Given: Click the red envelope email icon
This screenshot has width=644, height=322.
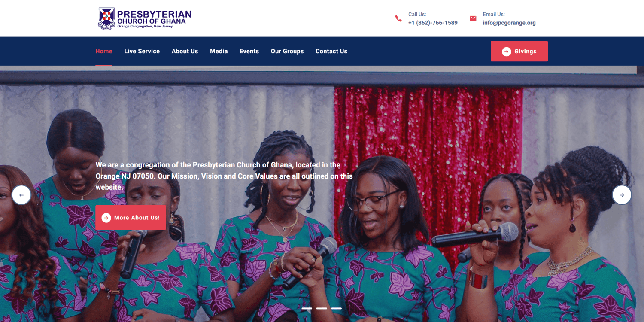Looking at the screenshot, I should (473, 18).
